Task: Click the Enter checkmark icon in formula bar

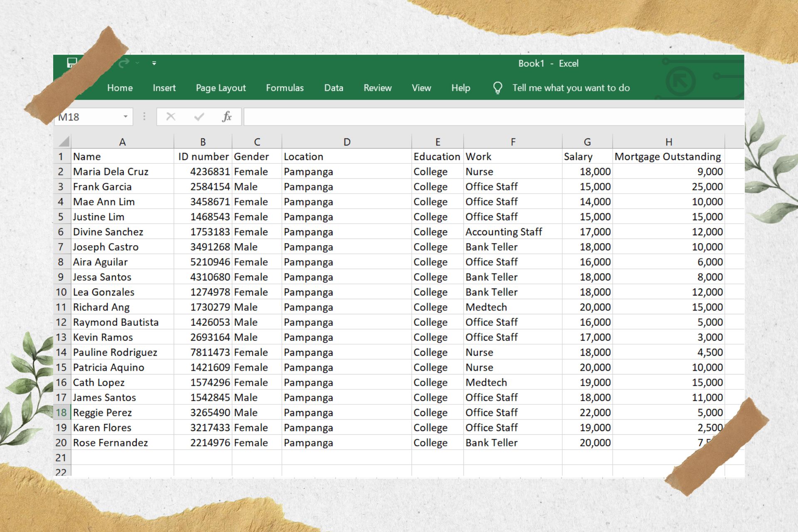Action: 199,117
